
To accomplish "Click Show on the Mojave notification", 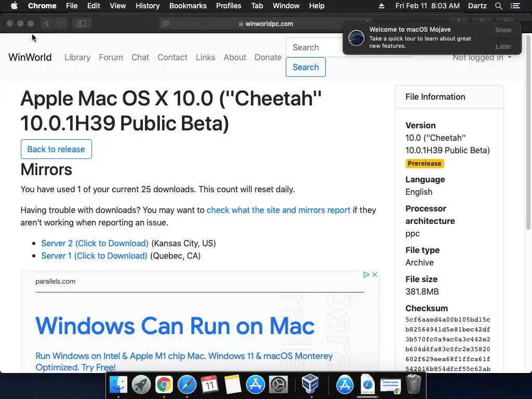I will click(503, 30).
